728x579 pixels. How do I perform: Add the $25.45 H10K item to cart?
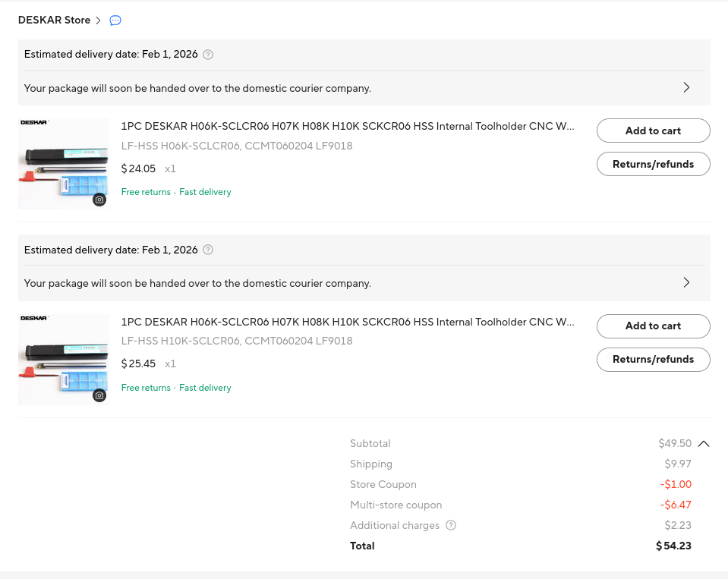click(x=654, y=326)
